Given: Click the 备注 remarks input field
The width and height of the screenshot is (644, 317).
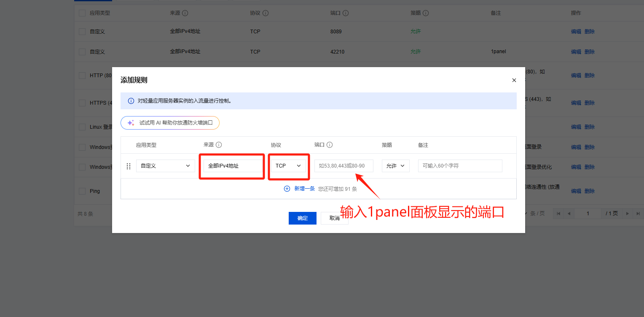Looking at the screenshot, I should pyautogui.click(x=460, y=166).
